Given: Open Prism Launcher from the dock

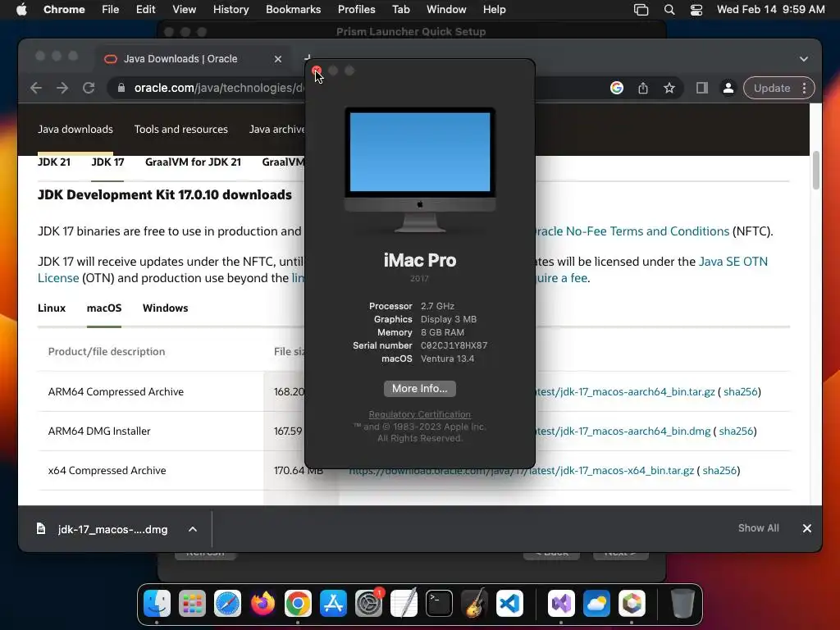Looking at the screenshot, I should (x=632, y=603).
